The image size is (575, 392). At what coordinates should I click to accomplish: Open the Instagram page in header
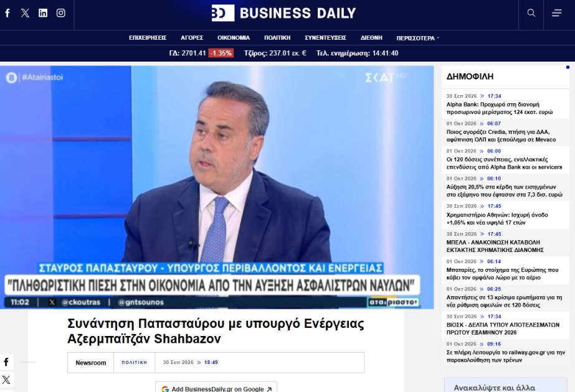[x=61, y=13]
